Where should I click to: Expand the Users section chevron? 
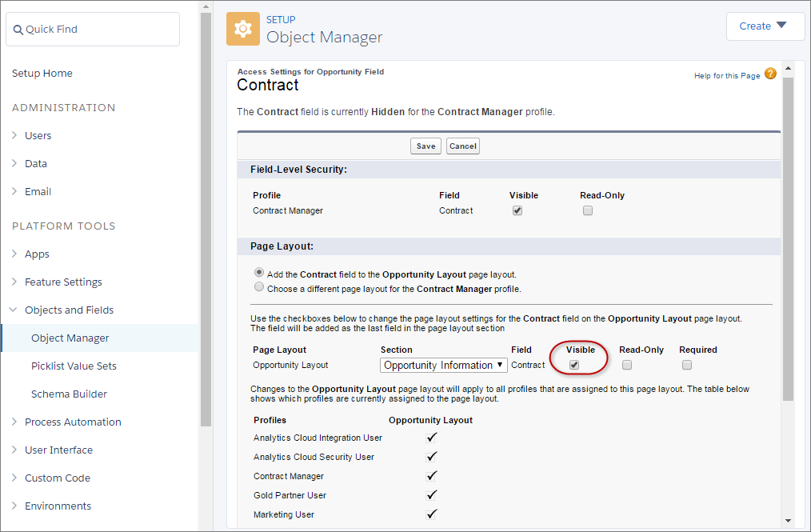[14, 135]
